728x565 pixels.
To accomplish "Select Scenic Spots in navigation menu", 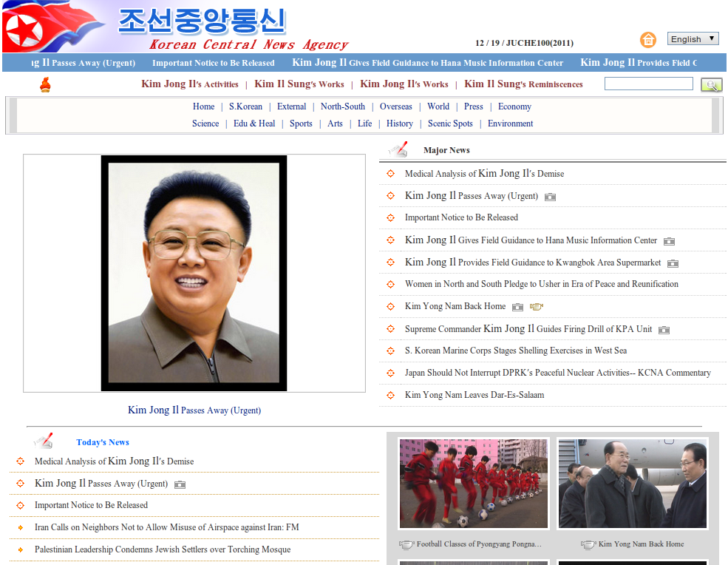I will [450, 124].
